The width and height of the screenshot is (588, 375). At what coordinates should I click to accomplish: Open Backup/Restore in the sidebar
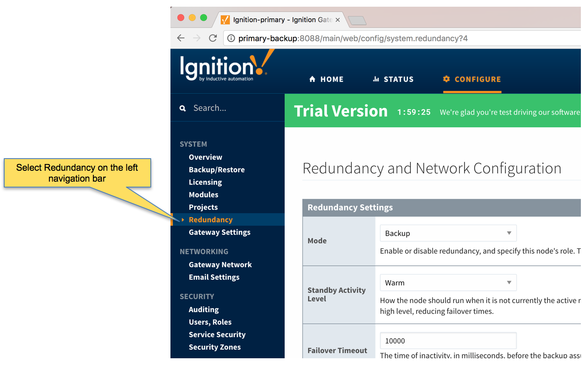(x=217, y=170)
